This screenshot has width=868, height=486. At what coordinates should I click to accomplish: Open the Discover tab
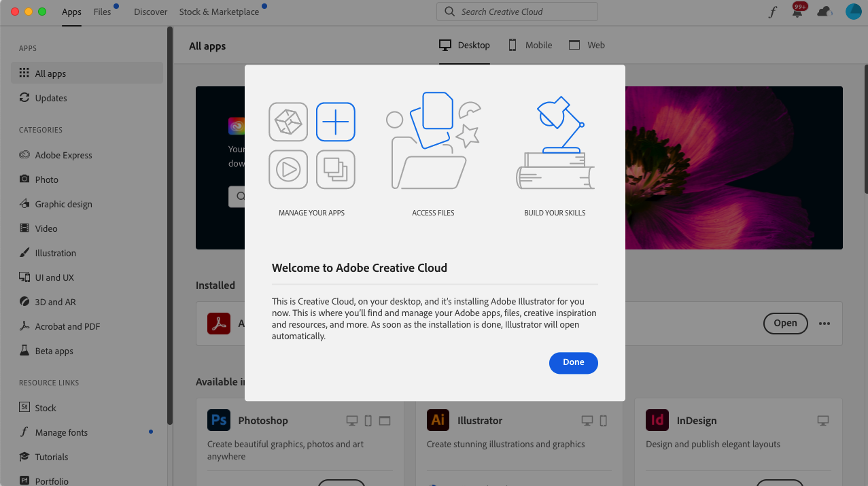click(150, 12)
